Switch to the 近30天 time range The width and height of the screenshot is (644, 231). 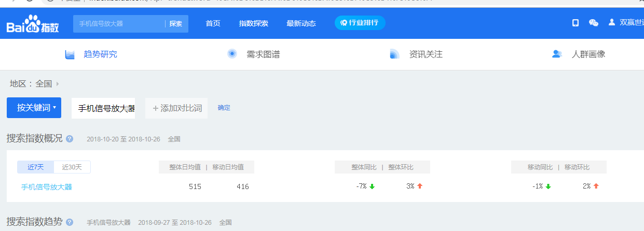click(72, 167)
